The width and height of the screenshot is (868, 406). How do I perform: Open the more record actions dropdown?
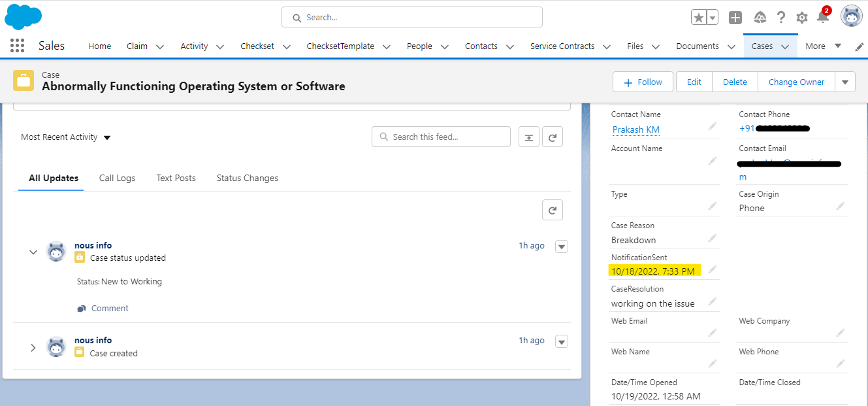[845, 82]
